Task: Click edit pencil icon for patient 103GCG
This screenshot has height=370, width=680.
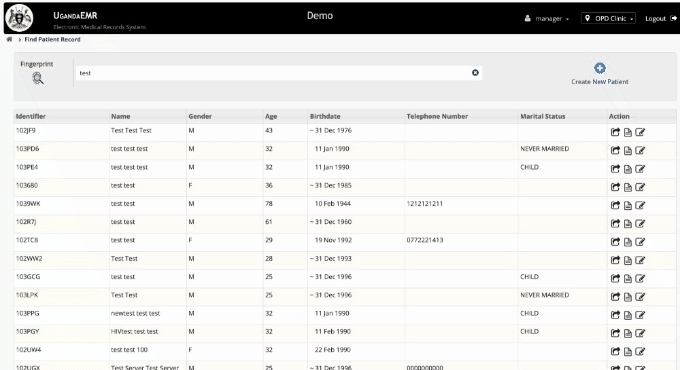Action: 640,278
